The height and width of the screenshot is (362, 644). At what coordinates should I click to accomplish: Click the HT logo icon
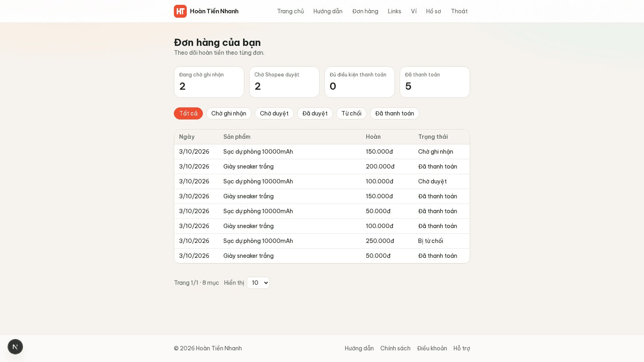180,11
